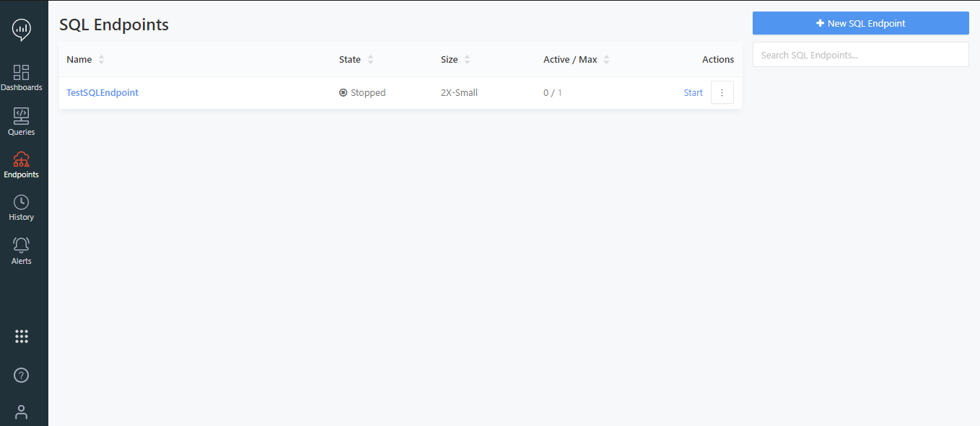Open the user account icon
980x426 pixels.
[x=22, y=412]
